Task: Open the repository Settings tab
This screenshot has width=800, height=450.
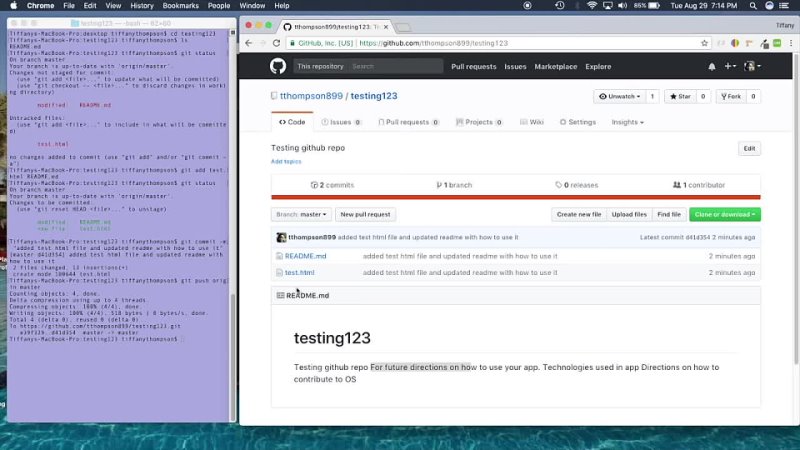Action: coord(578,122)
